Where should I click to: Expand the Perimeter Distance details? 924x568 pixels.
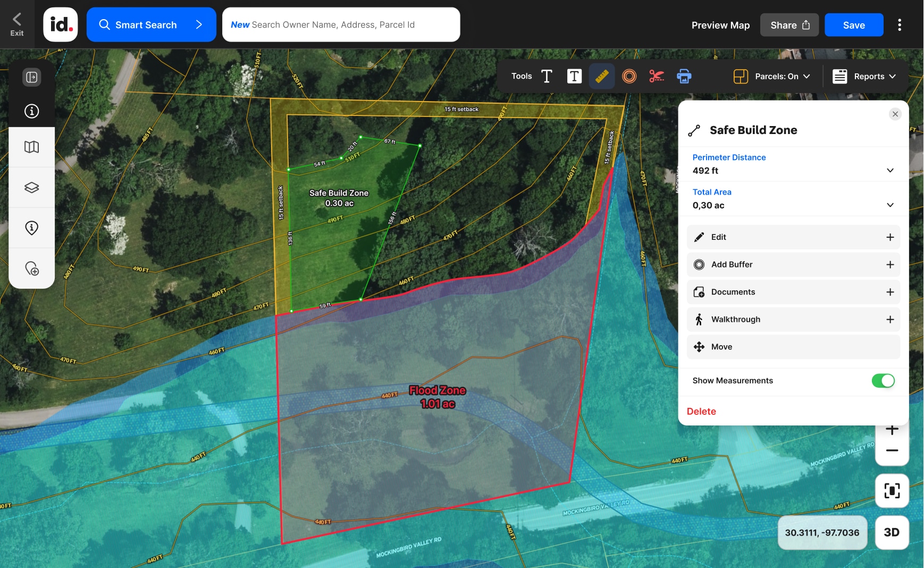(x=889, y=170)
